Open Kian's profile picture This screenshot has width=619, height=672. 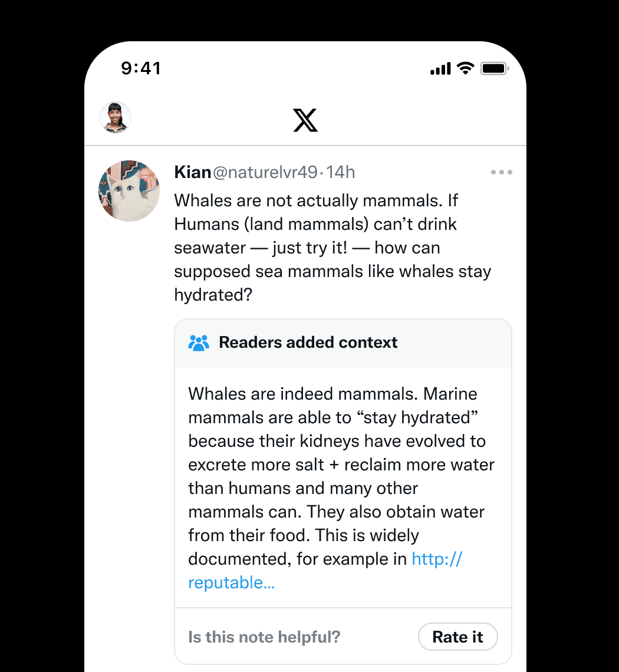(129, 190)
